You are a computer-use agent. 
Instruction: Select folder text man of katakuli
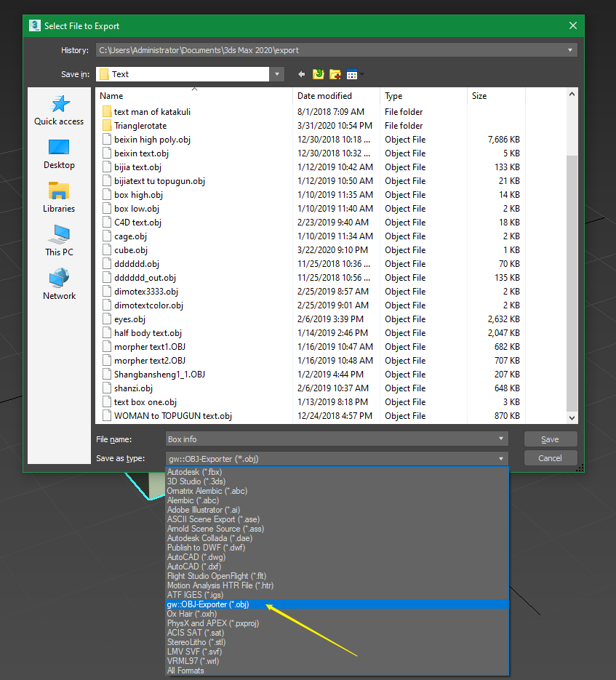point(152,112)
